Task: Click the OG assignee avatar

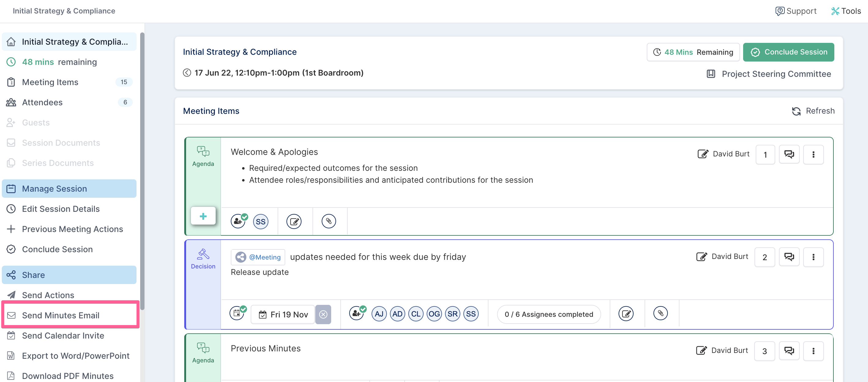Action: (x=434, y=314)
